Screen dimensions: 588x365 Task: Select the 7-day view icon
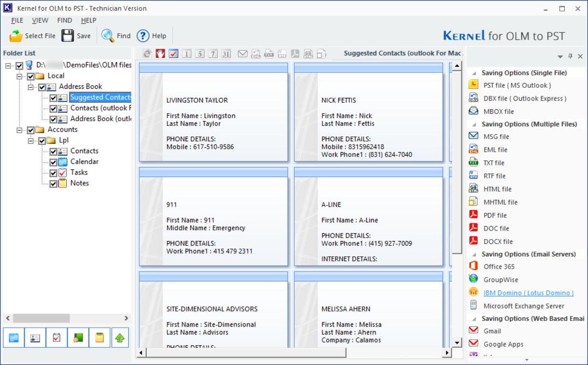[213, 54]
